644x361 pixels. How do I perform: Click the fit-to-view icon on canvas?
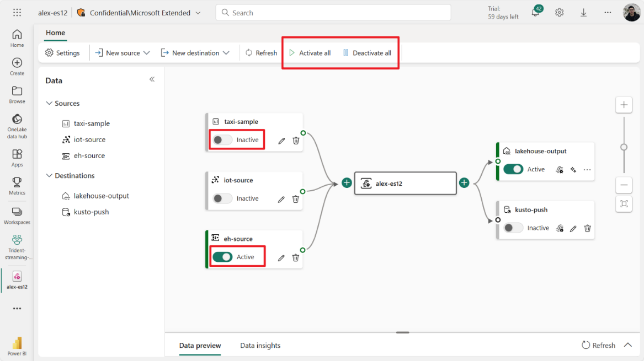624,204
